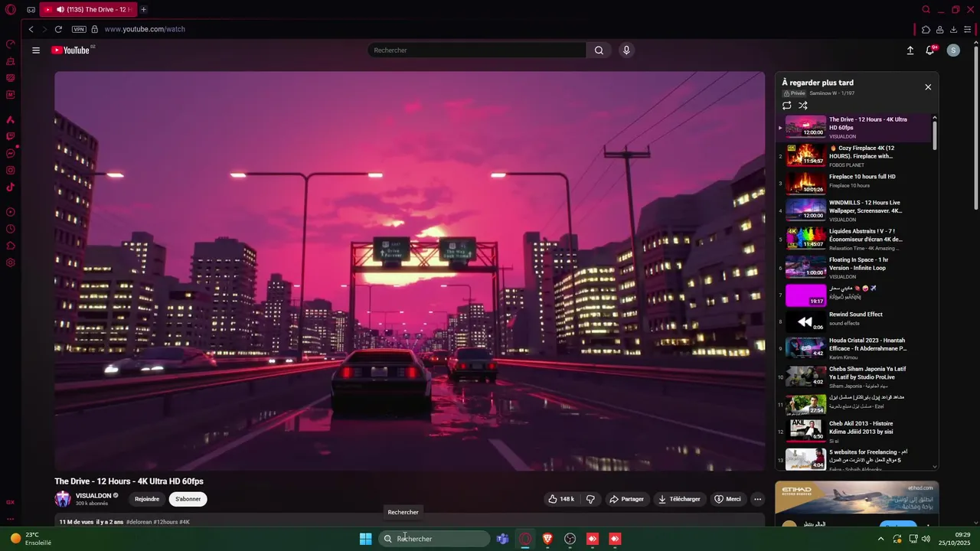This screenshot has height=551, width=980.
Task: Toggle playlist loop button
Action: pyautogui.click(x=787, y=106)
